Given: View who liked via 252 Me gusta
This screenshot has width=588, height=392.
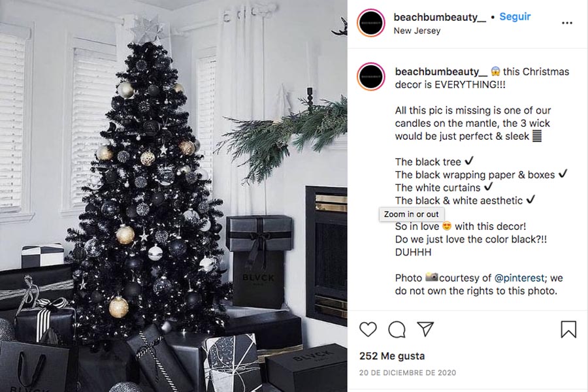Looking at the screenshot, I should pyautogui.click(x=392, y=356).
